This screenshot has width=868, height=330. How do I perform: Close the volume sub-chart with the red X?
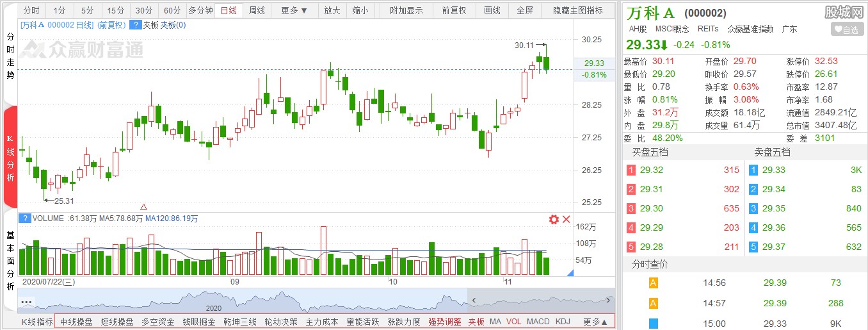pos(566,220)
